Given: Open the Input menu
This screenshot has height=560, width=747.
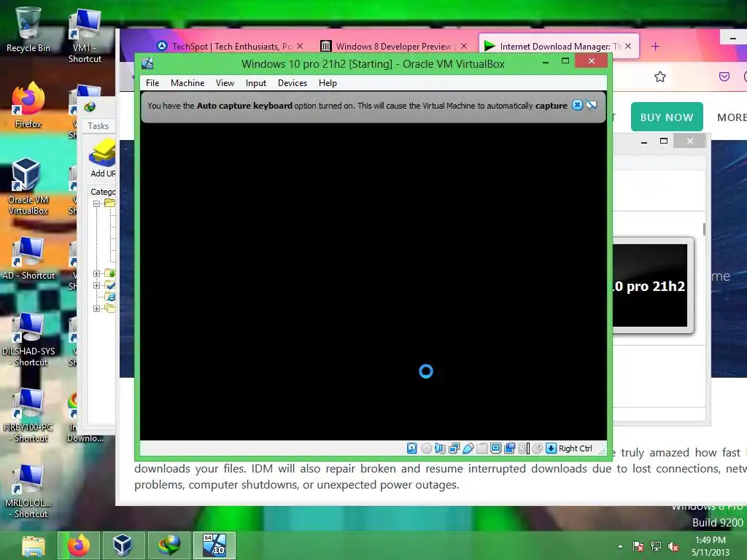Looking at the screenshot, I should click(256, 83).
